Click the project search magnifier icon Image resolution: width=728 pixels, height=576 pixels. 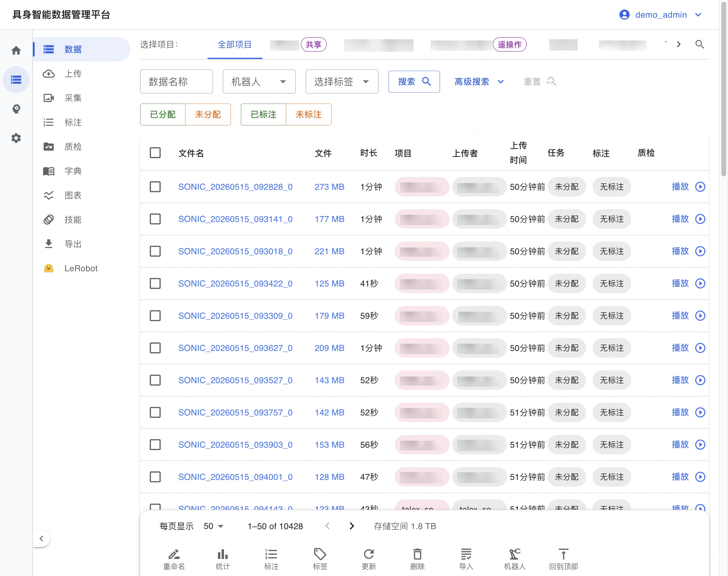(700, 44)
